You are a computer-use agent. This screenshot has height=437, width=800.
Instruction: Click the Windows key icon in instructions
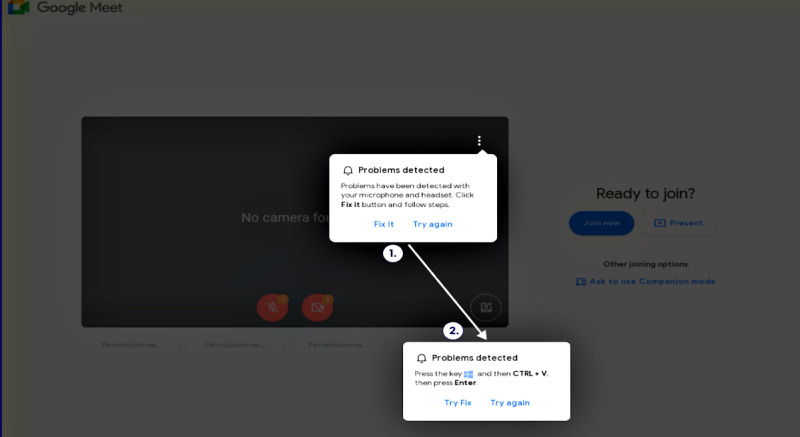[468, 374]
